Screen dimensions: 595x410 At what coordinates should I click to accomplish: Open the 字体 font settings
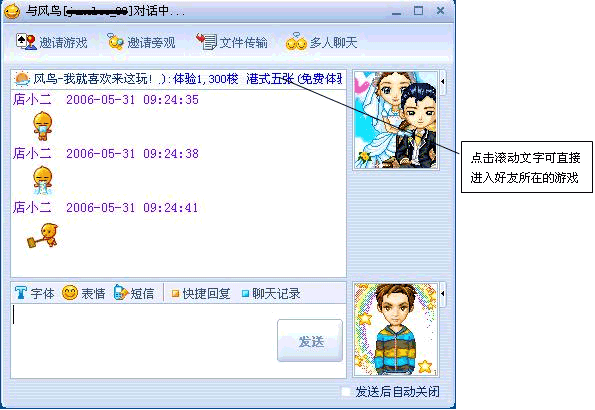(x=35, y=293)
